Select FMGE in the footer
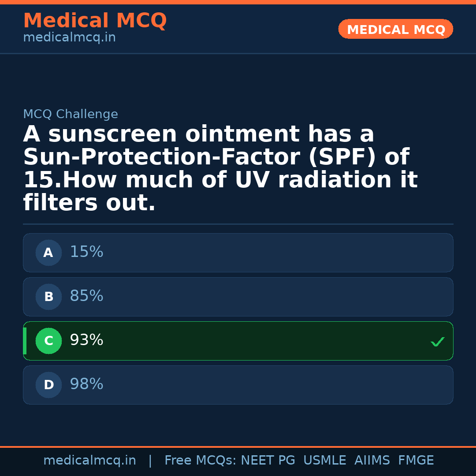Image resolution: width=476 pixels, height=476 pixels. coord(416,461)
